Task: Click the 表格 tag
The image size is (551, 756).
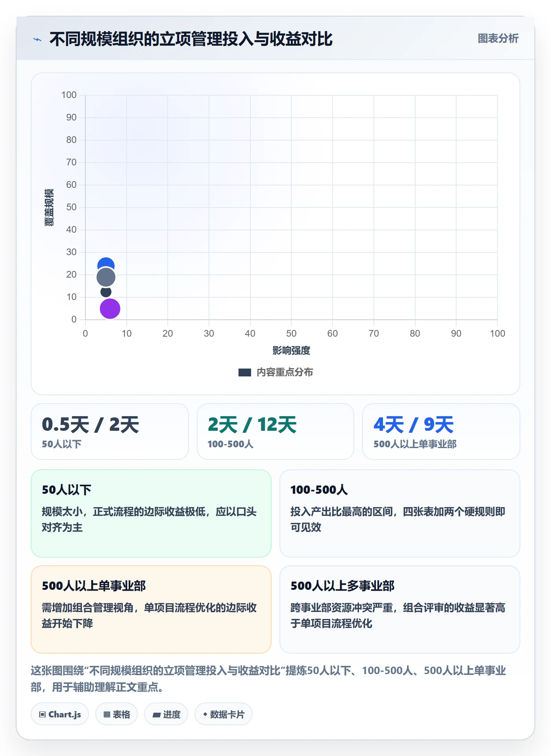Action: 116,714
